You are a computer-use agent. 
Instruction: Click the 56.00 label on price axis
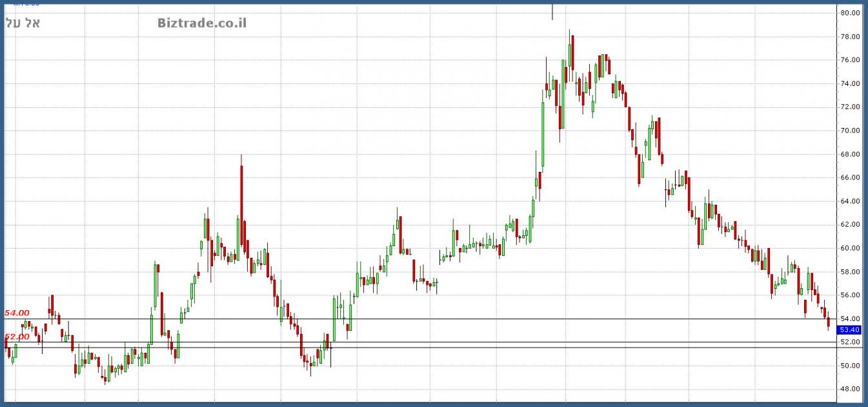(849, 295)
